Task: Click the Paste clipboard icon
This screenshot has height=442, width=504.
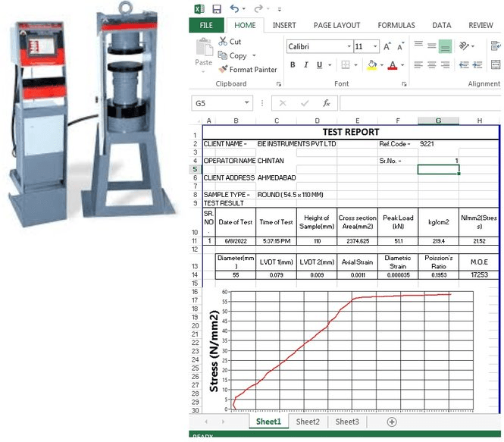Action: 204,47
